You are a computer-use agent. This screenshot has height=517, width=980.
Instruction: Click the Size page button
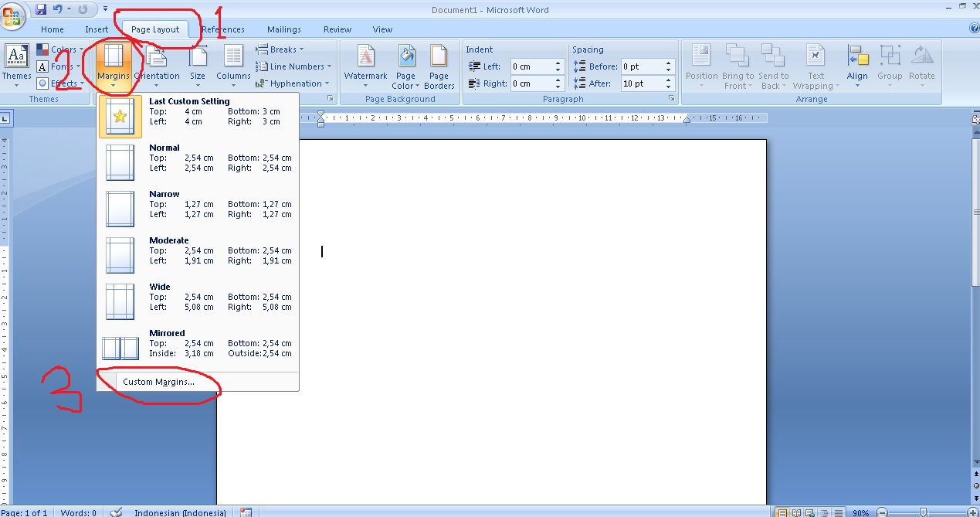[x=198, y=67]
